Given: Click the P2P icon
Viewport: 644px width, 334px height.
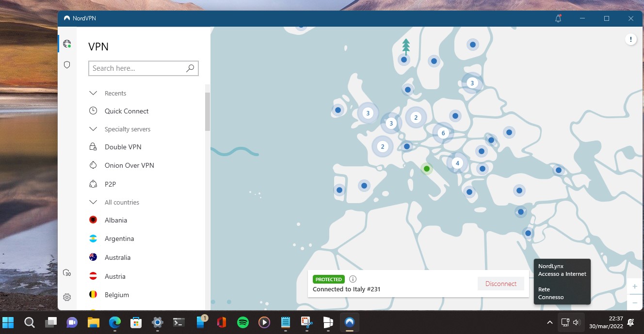Looking at the screenshot, I should coord(93,184).
